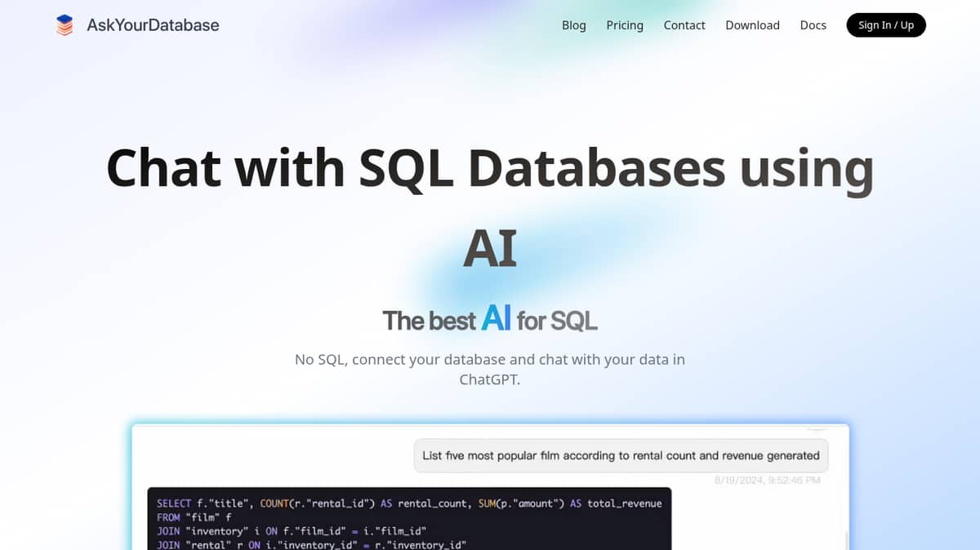Viewport: 980px width, 550px height.
Task: Select Download in the navigation bar
Action: point(752,25)
